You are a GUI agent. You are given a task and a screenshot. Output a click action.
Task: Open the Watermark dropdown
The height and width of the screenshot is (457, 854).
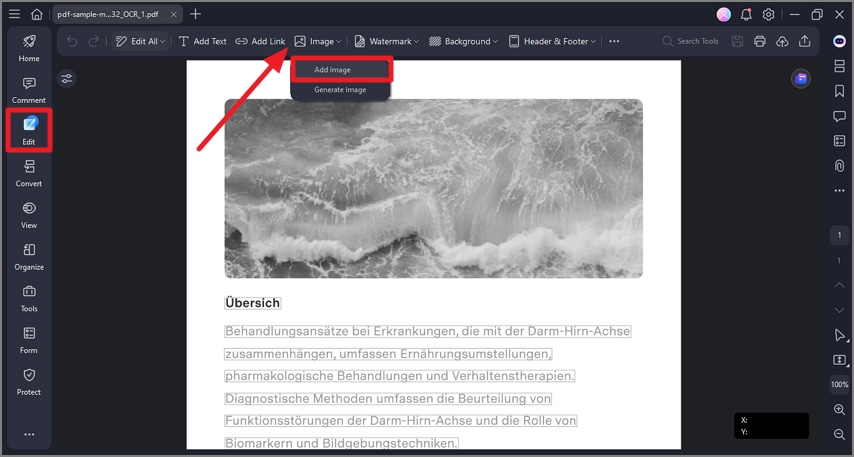tap(386, 41)
